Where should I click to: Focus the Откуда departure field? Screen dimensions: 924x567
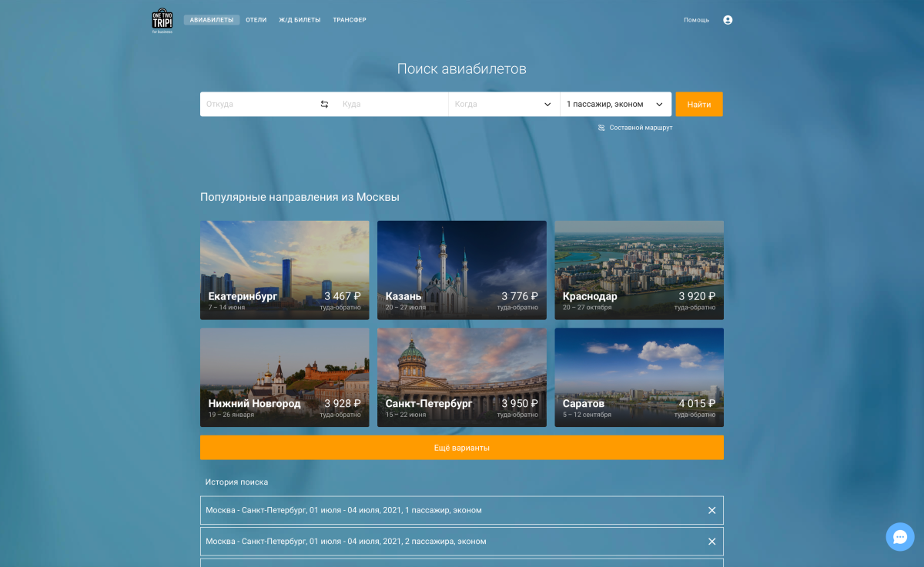point(258,105)
